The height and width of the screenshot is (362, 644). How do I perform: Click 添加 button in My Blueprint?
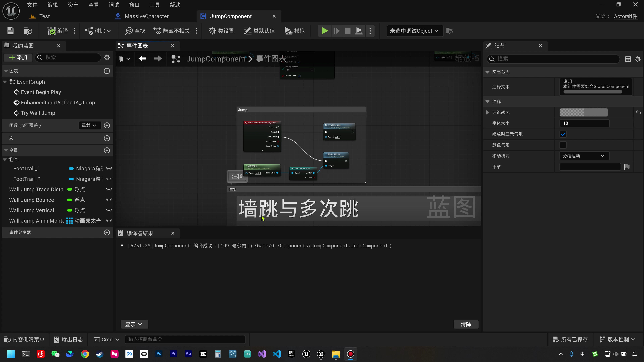tap(18, 57)
